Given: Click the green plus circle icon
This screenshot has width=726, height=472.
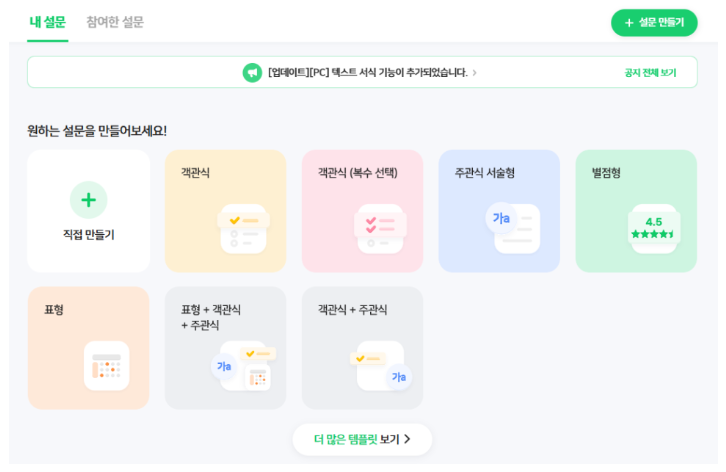Looking at the screenshot, I should 88,200.
